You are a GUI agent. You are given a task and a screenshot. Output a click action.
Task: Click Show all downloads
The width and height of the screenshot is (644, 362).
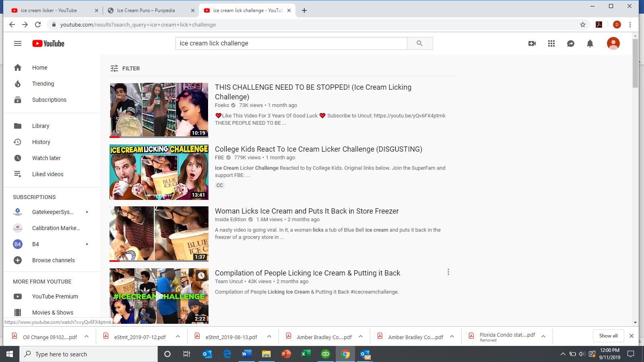608,336
